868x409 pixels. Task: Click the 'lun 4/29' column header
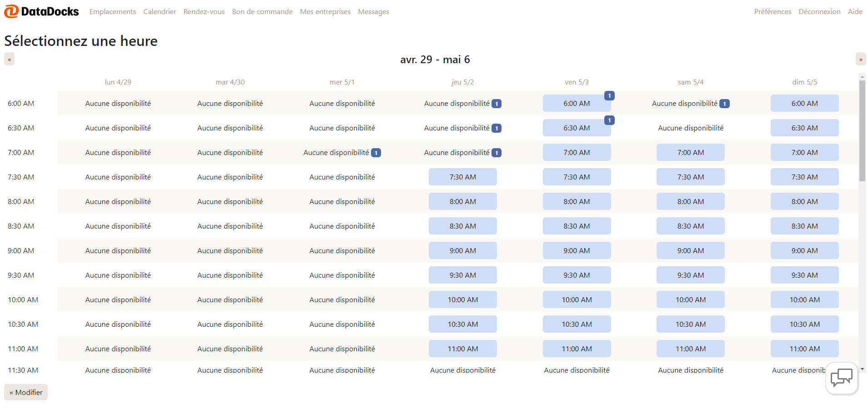pos(118,82)
